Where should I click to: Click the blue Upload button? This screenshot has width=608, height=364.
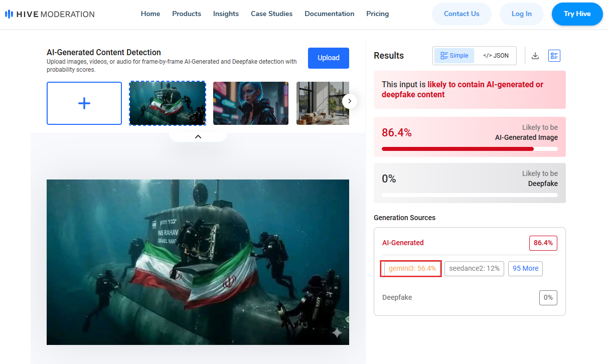pos(329,58)
